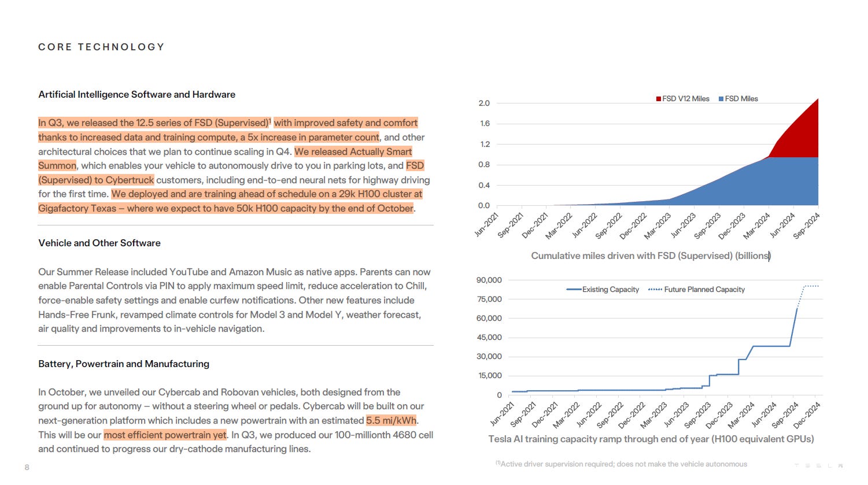This screenshot has width=868, height=485.
Task: Select the 'Battery, Powertrain and Manufacturing' heading
Action: tap(124, 364)
